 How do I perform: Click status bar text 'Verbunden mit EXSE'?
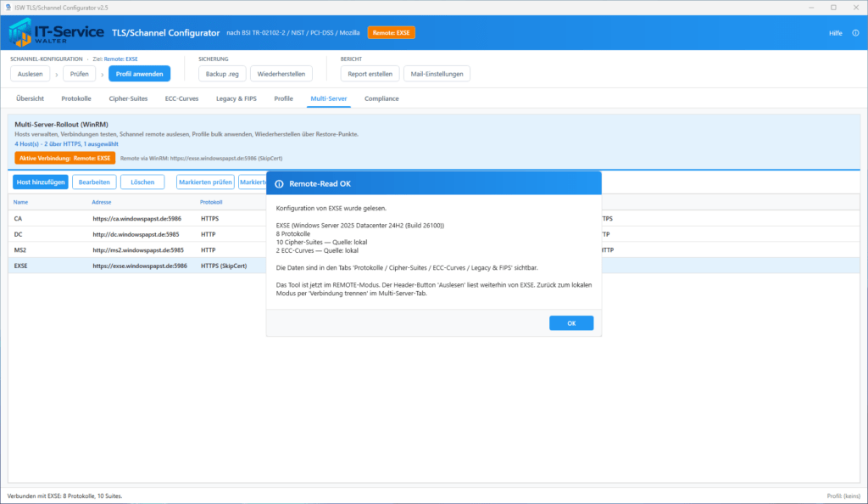[64, 496]
